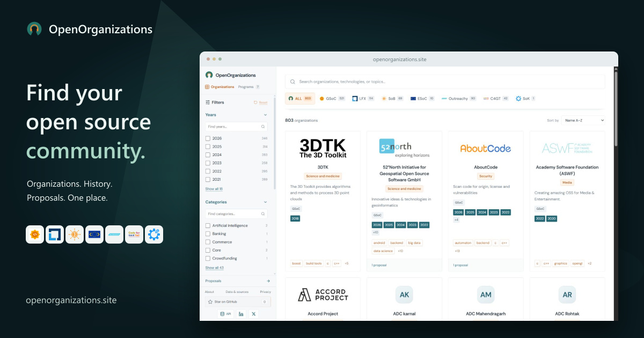Viewport: 644px width, 338px height.
Task: Open the Sort by Name A–Z dropdown
Action: (583, 120)
